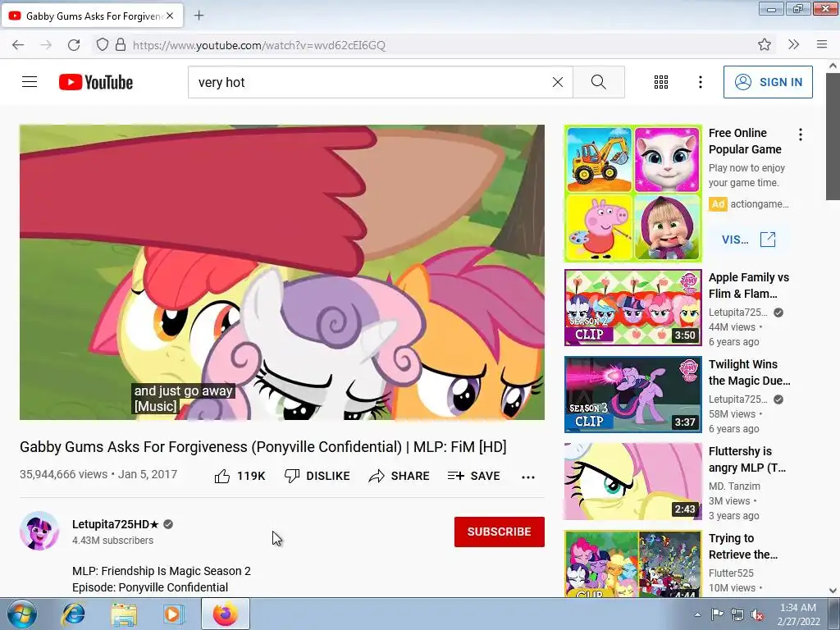The width and height of the screenshot is (840, 630).
Task: Click MD. Tanzim channel name
Action: [x=734, y=486]
